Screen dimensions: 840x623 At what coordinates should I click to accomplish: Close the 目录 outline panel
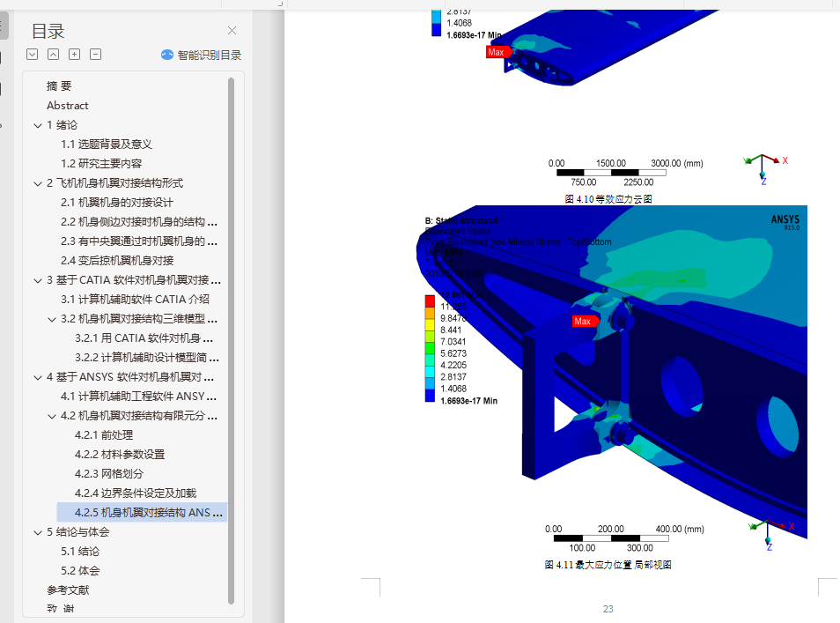(x=232, y=31)
